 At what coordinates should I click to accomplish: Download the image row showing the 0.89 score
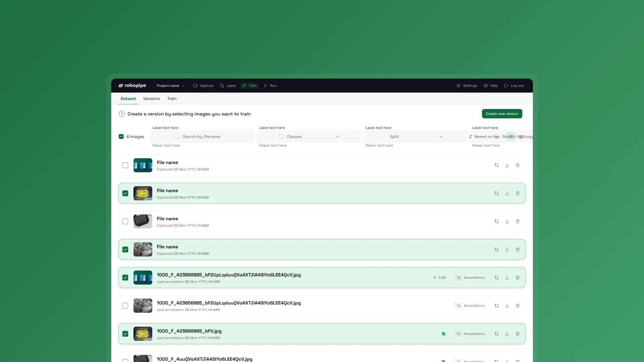(507, 278)
